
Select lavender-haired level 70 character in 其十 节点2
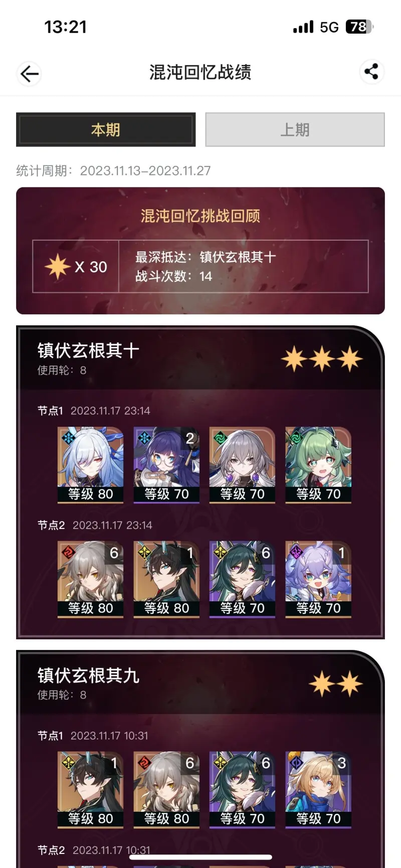coord(318,579)
